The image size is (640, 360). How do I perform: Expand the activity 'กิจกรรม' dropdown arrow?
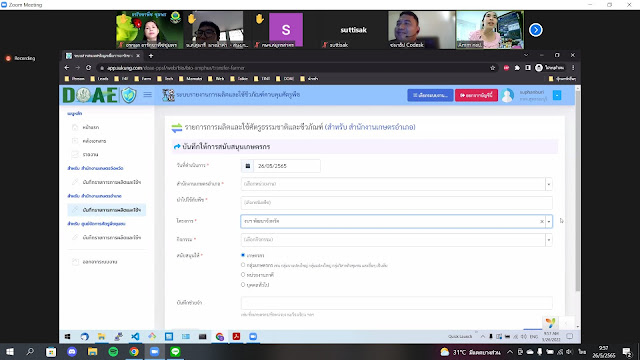(x=549, y=240)
